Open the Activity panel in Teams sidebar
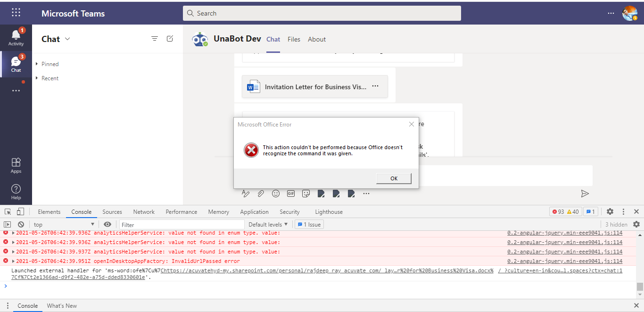 pos(16,38)
